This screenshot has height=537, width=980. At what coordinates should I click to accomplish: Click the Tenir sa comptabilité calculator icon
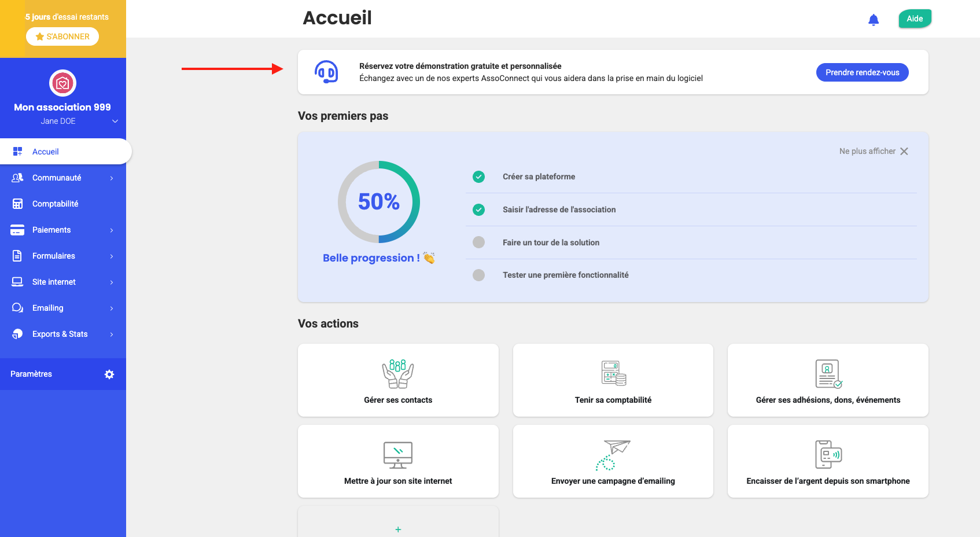click(x=613, y=373)
